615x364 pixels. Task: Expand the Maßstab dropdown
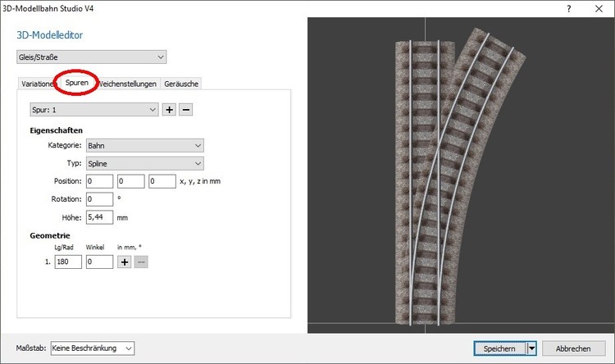pos(92,348)
